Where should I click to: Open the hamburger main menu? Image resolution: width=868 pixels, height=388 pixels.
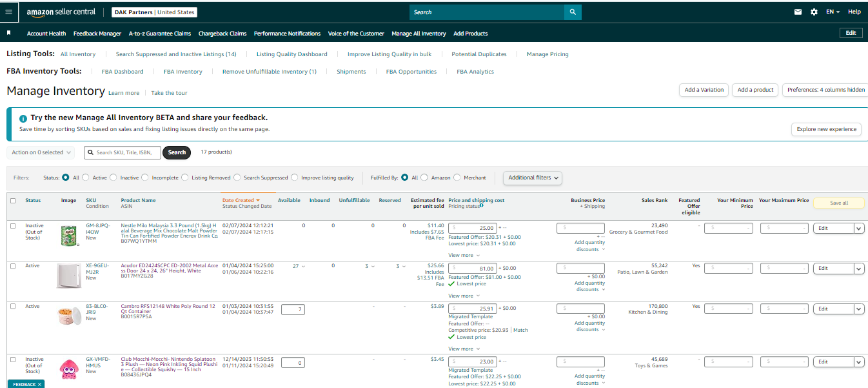[x=8, y=12]
